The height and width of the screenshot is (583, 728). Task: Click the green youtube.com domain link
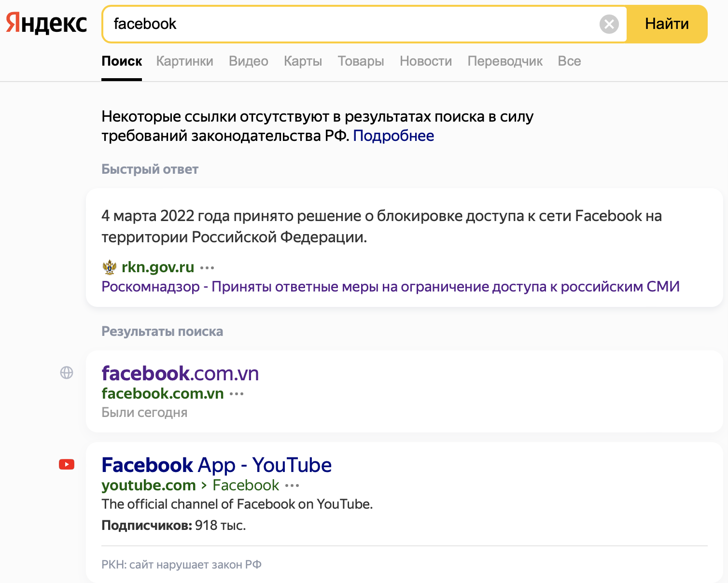click(x=149, y=485)
